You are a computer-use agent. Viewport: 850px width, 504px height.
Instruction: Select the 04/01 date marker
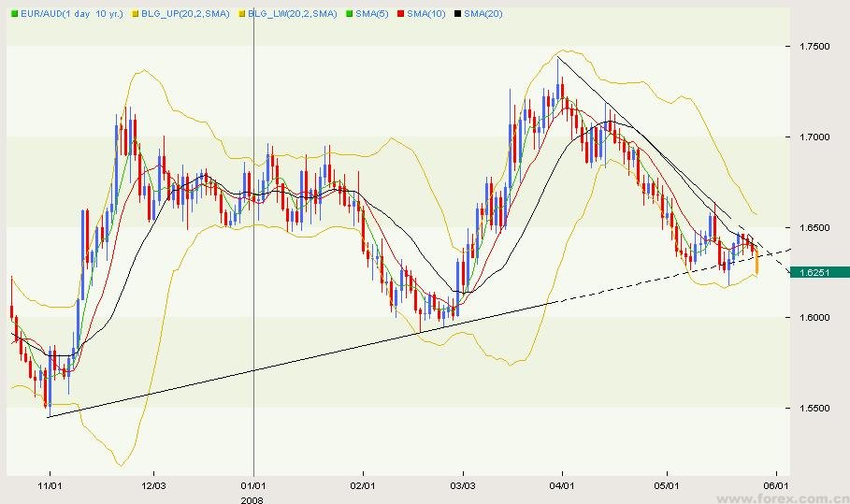click(561, 486)
